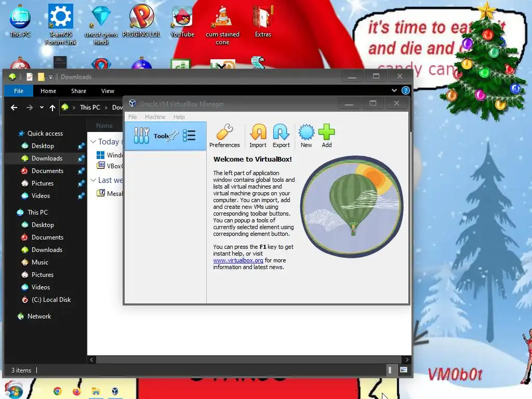Viewport: 532px width, 399px height.
Task: Switch to large icons view layout
Action: coord(403,370)
